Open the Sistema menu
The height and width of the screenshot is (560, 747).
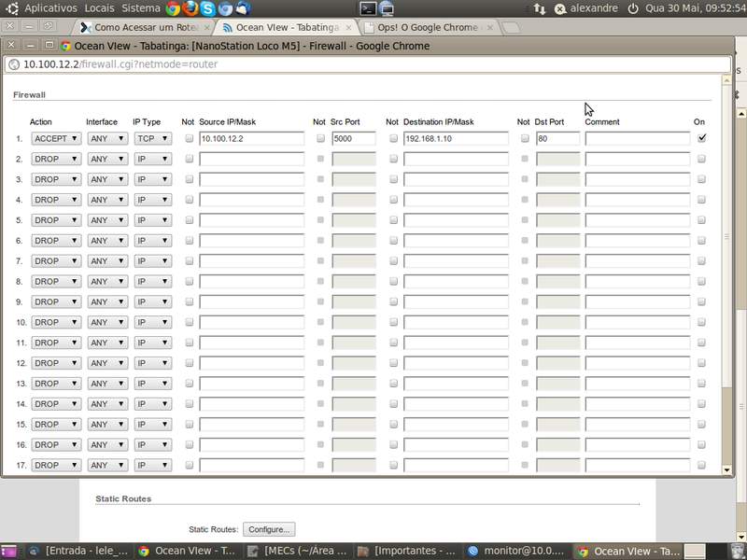pyautogui.click(x=141, y=8)
